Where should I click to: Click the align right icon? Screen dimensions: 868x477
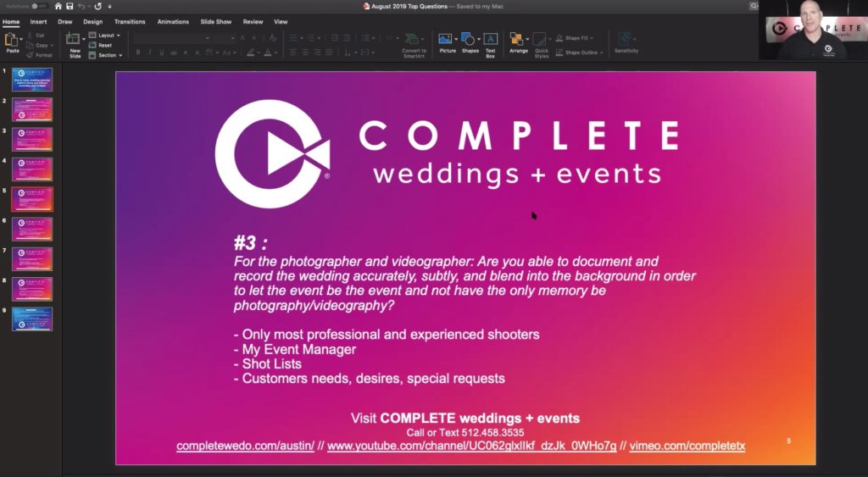click(x=317, y=53)
